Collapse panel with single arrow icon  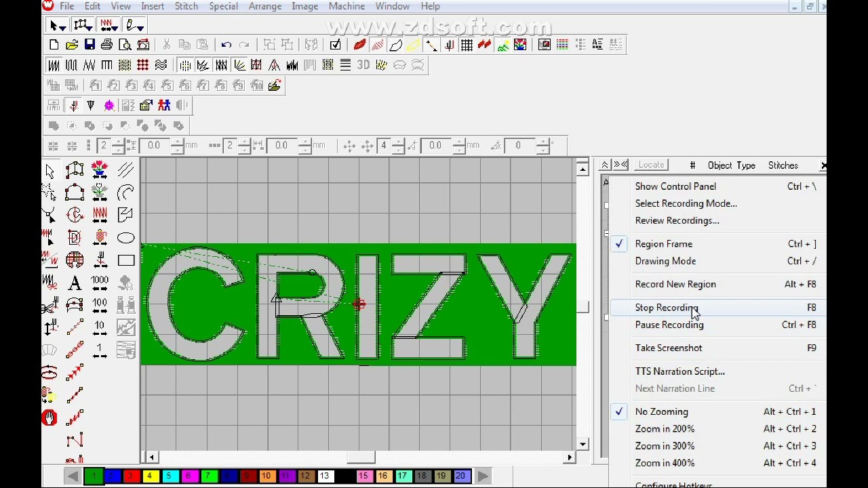click(604, 165)
